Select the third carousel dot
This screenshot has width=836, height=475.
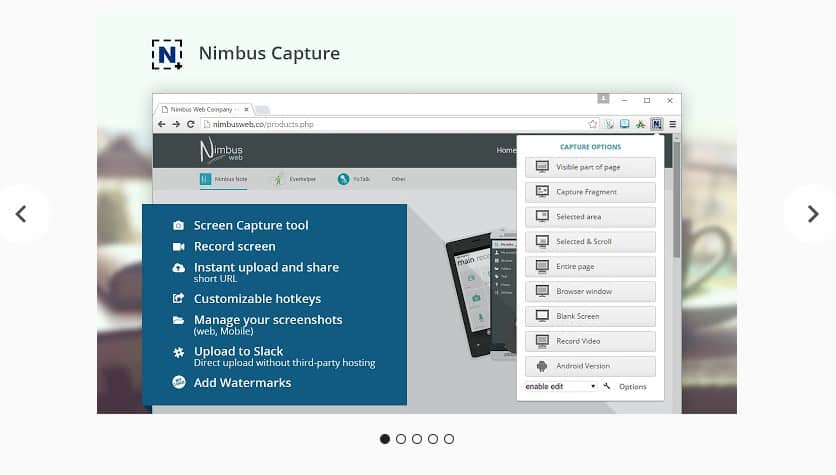pos(417,439)
